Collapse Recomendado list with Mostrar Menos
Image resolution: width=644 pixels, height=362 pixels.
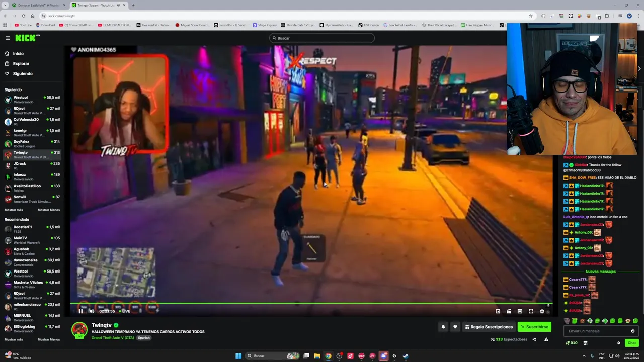[x=49, y=340]
